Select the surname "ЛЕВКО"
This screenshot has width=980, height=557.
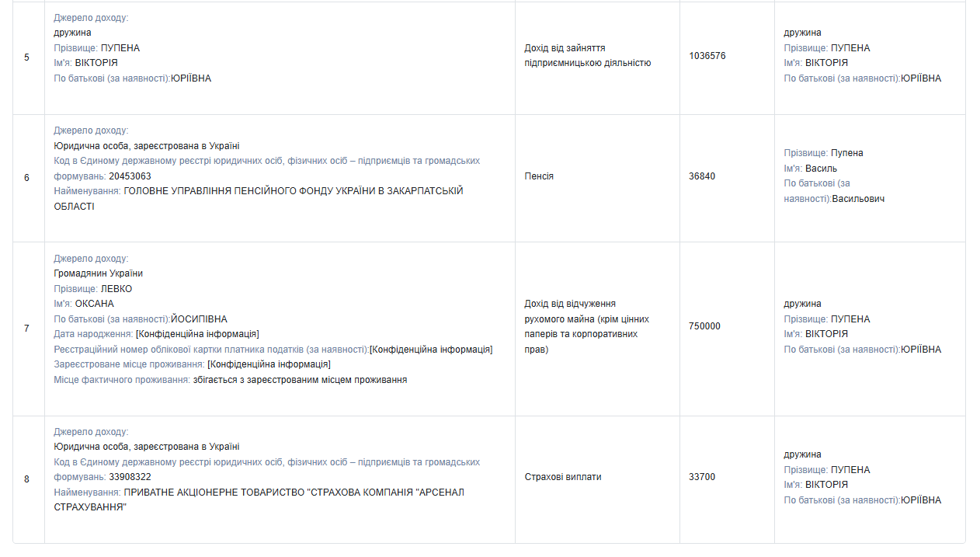click(x=116, y=289)
